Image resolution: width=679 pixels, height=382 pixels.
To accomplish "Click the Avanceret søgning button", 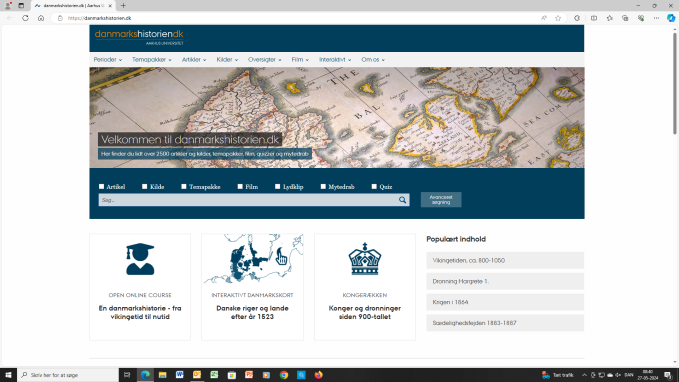I will [x=441, y=200].
